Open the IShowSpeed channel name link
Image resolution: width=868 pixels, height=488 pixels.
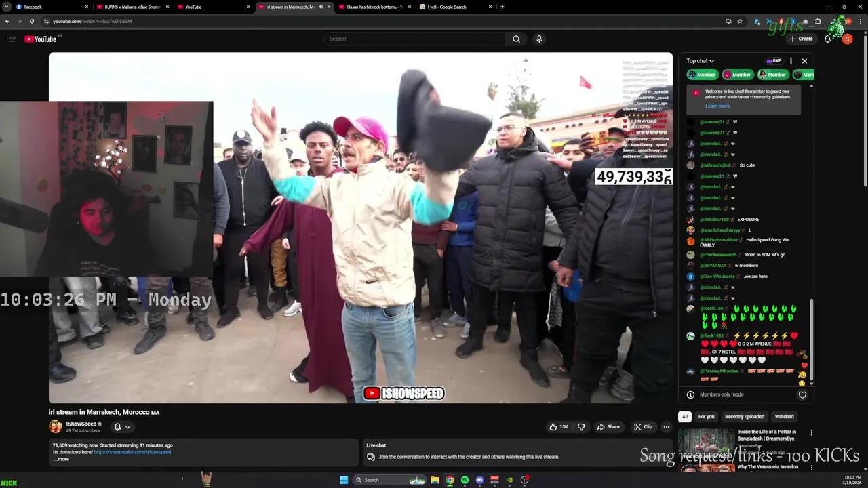coord(81,424)
